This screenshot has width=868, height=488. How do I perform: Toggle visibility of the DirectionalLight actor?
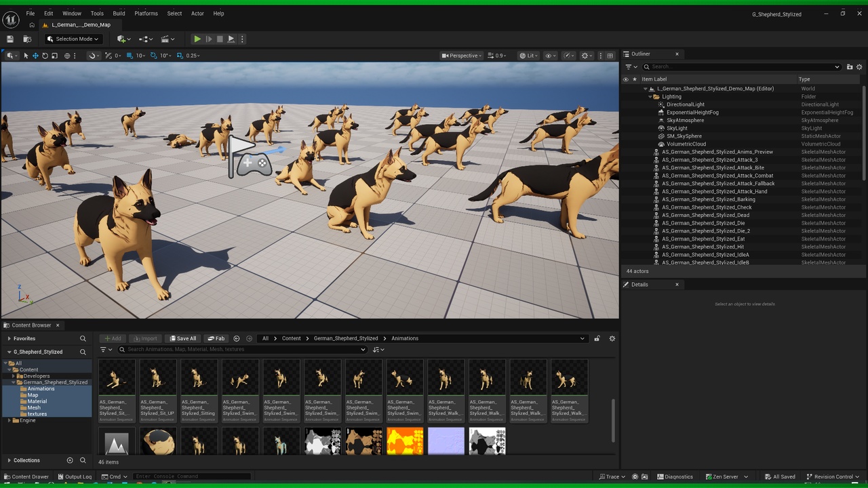pyautogui.click(x=625, y=104)
